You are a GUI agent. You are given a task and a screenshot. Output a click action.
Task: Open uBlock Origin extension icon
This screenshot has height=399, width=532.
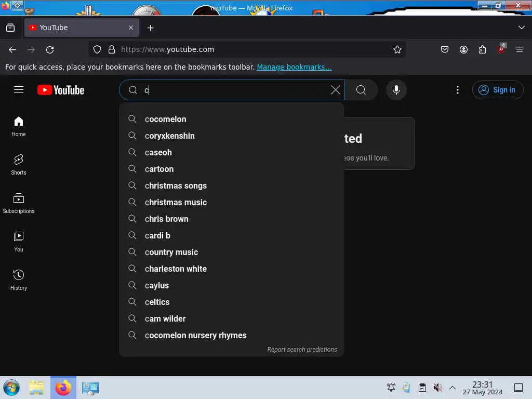tap(501, 49)
